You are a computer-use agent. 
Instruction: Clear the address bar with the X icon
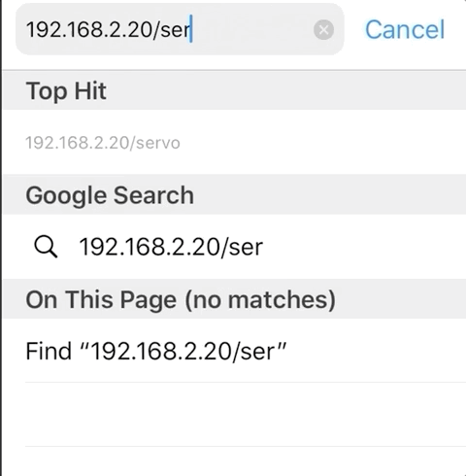(x=323, y=30)
